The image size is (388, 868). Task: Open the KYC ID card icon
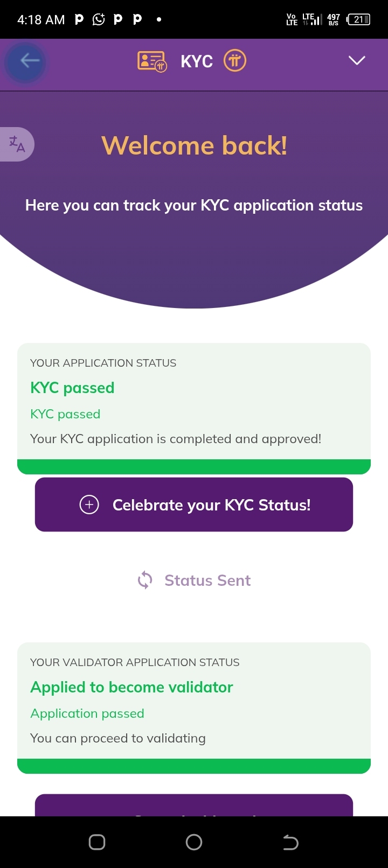pyautogui.click(x=152, y=61)
